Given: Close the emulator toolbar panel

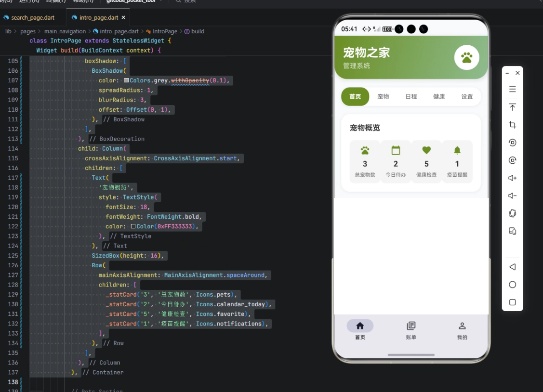Looking at the screenshot, I should 517,73.
